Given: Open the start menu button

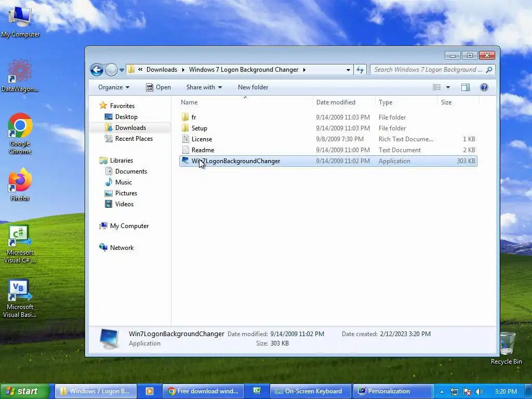Looking at the screenshot, I should click(24, 391).
